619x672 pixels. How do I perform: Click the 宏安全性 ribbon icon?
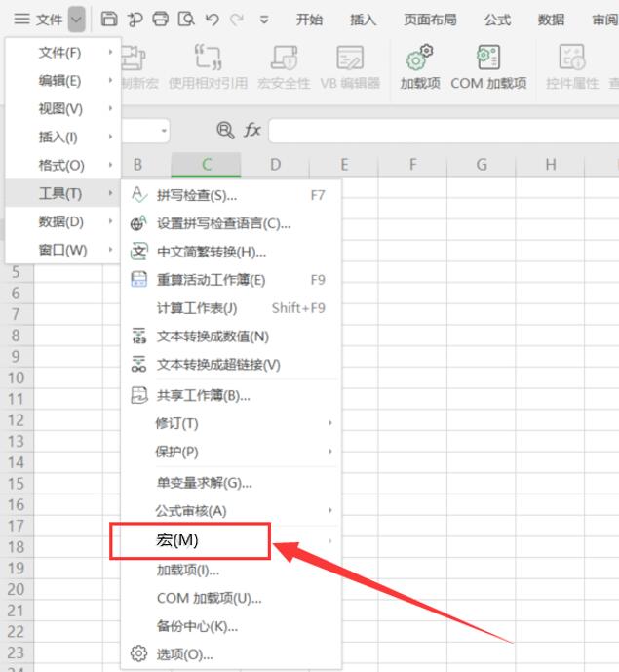[x=284, y=57]
